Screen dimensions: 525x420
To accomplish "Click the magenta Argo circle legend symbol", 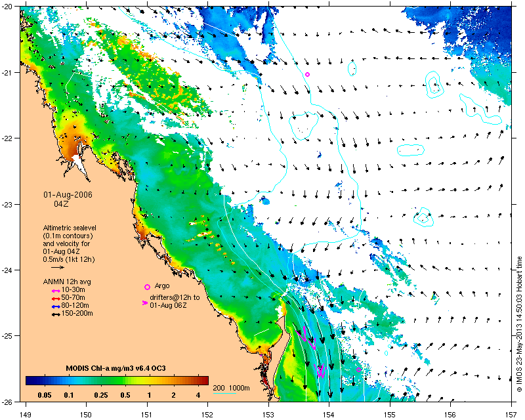I will (147, 287).
